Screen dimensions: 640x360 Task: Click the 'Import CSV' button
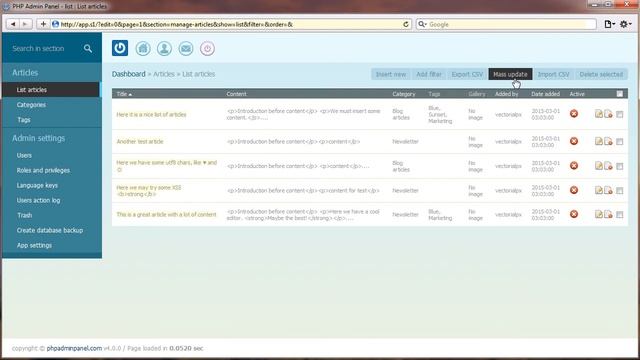[553, 74]
